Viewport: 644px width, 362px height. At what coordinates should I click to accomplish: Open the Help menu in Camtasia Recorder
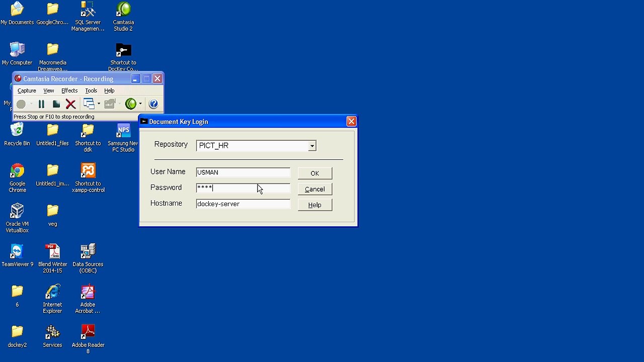tap(109, 90)
